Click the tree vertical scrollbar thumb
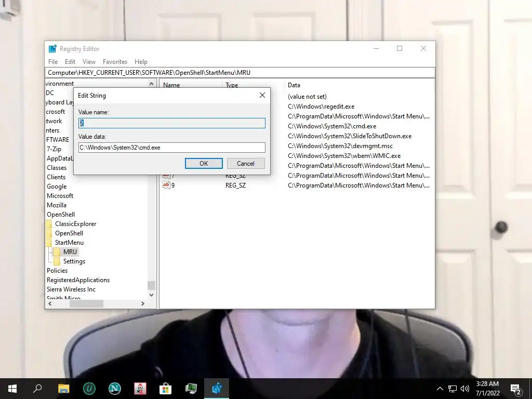Screen dimensions: 532x399 (x=151, y=285)
